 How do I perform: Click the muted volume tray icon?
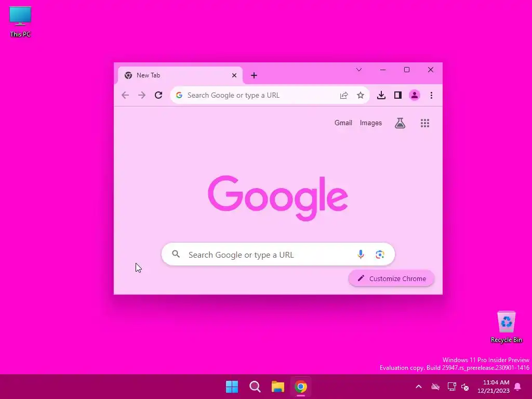coord(465,387)
